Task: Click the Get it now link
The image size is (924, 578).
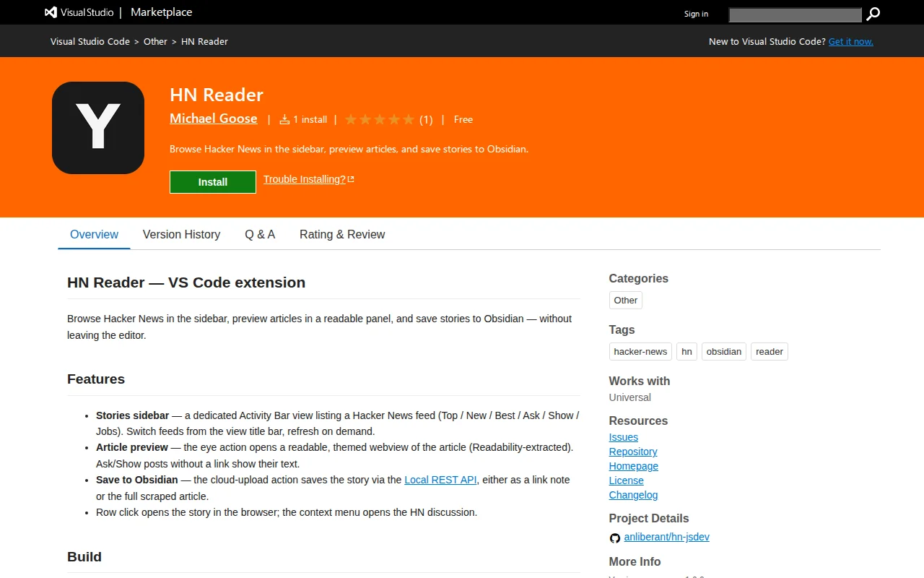Action: [x=851, y=41]
